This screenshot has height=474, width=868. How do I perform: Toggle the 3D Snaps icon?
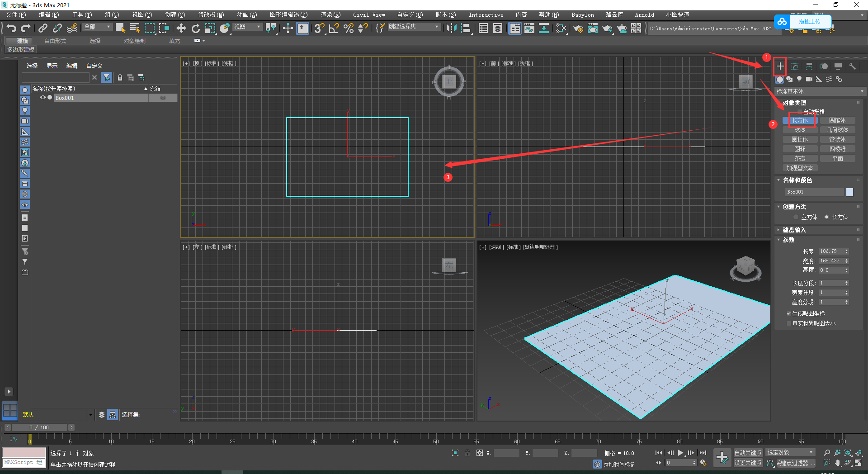[x=319, y=28]
